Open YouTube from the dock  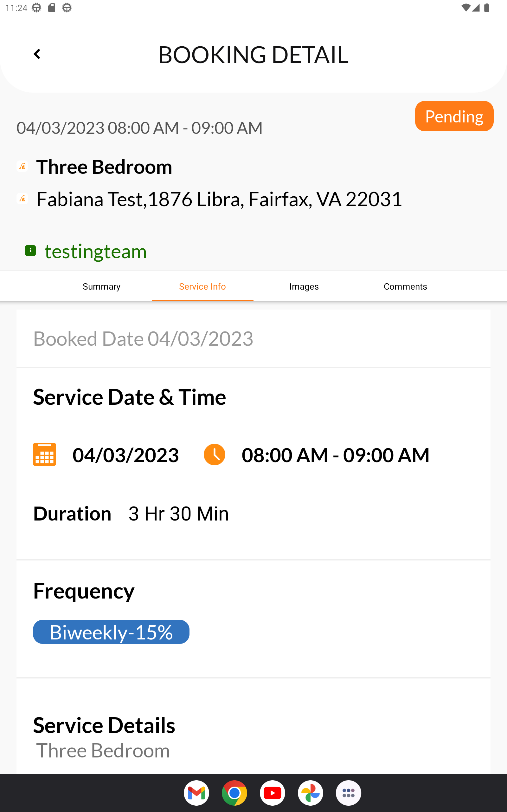[x=273, y=793]
